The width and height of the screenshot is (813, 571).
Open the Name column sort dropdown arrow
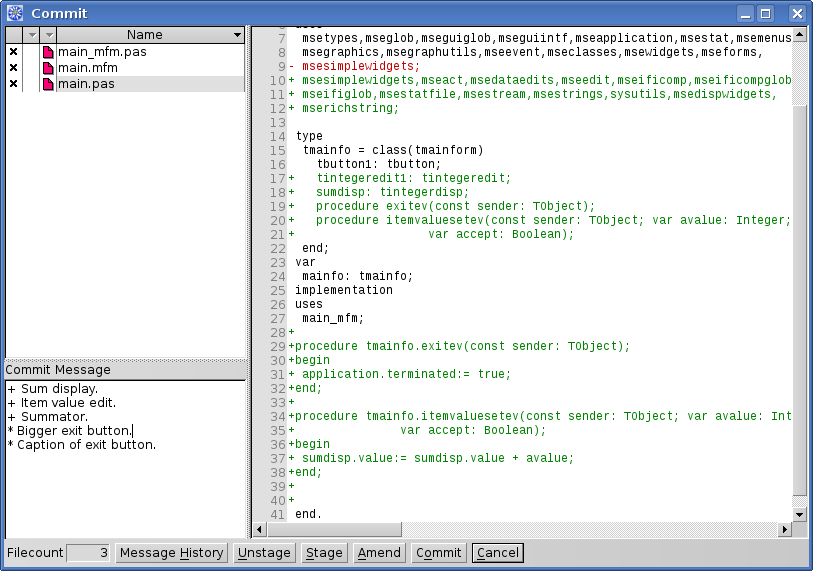(x=237, y=35)
